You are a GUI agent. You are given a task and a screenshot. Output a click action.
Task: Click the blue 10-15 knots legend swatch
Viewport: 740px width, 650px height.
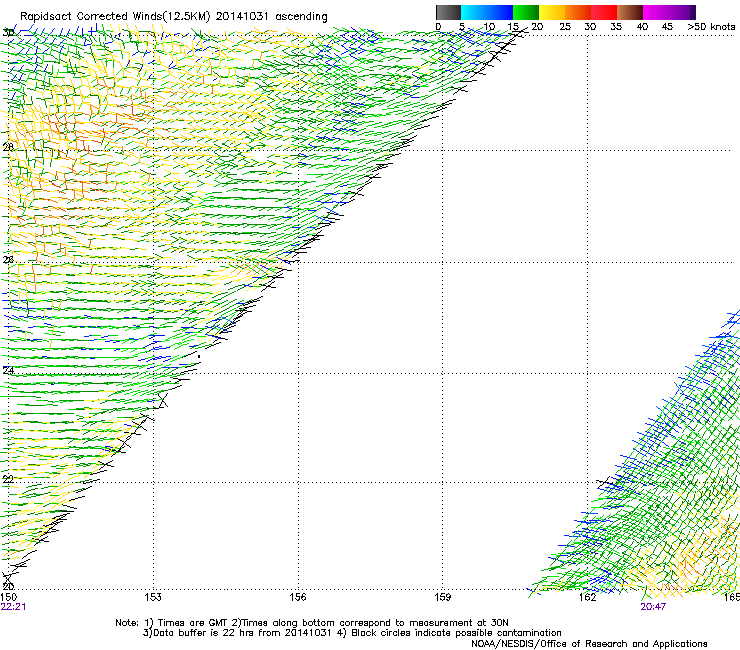[x=500, y=12]
